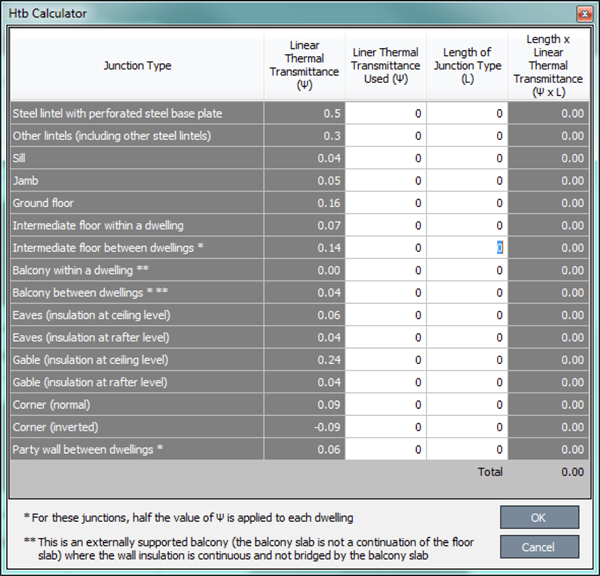Viewport: 600px width, 576px height.
Task: Edit Transmittance Used for Gable rafter level
Action: coord(386,382)
